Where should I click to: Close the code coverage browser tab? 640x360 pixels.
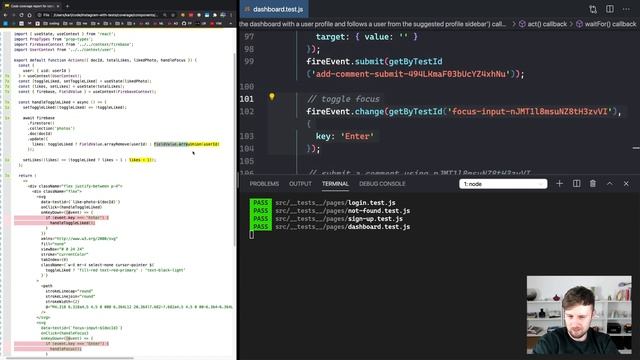(x=58, y=6)
